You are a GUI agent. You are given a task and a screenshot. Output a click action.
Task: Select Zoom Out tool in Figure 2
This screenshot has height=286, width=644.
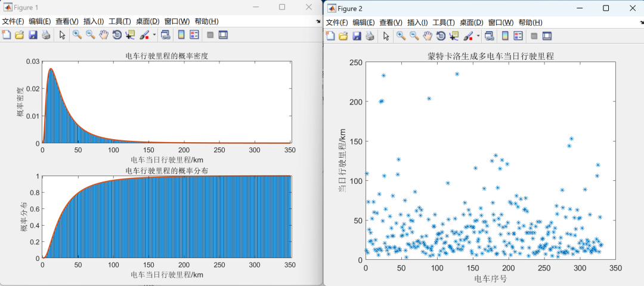pyautogui.click(x=414, y=36)
